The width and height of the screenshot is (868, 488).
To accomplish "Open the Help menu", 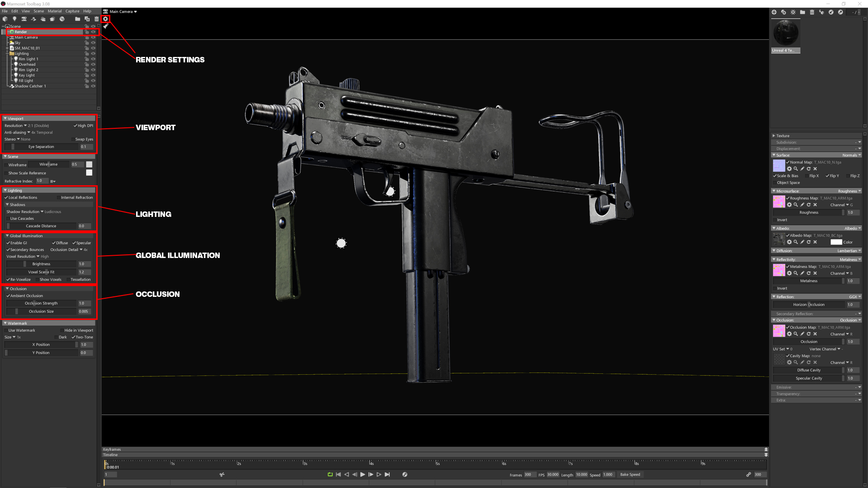I will 87,11.
